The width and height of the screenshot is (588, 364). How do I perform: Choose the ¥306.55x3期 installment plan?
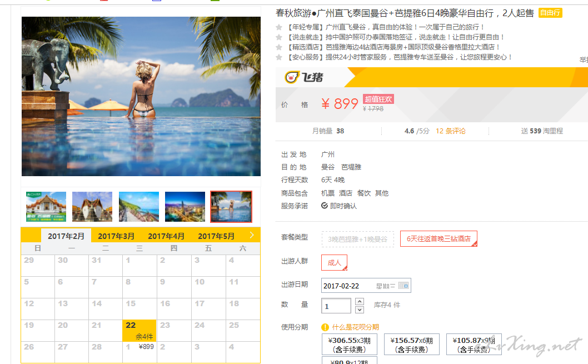click(349, 345)
